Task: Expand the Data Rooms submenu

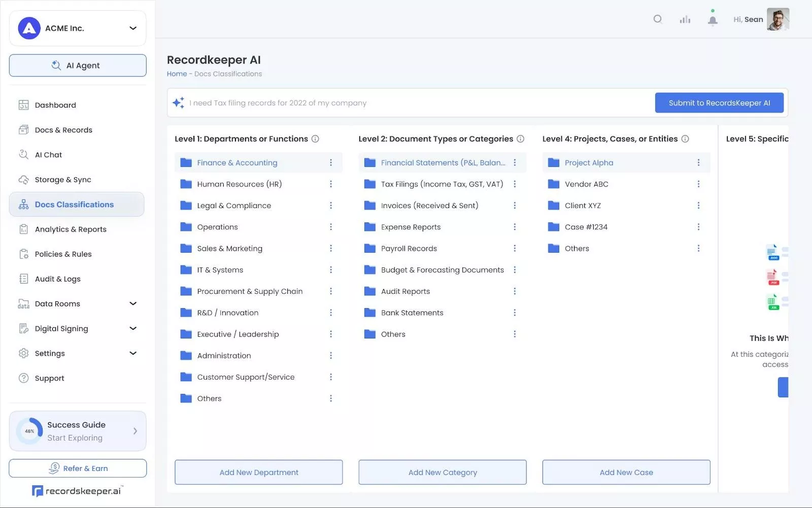Action: pyautogui.click(x=133, y=304)
